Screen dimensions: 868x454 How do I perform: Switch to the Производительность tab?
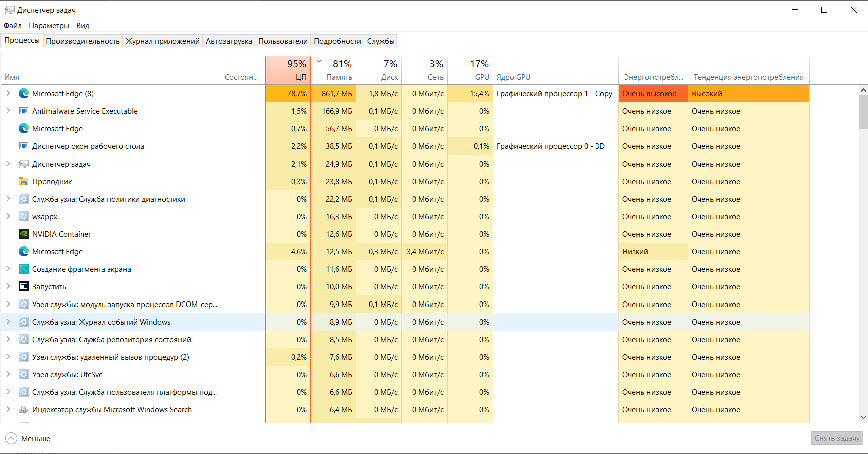pyautogui.click(x=83, y=41)
